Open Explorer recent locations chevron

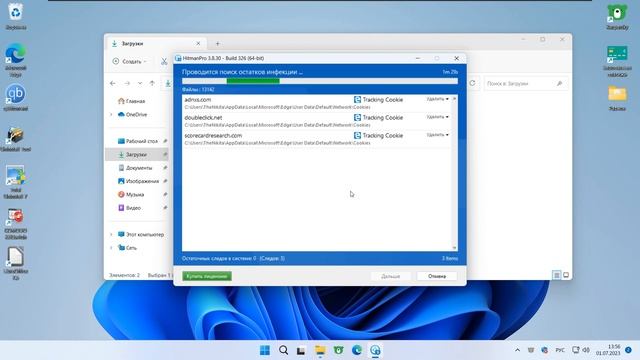pos(140,83)
